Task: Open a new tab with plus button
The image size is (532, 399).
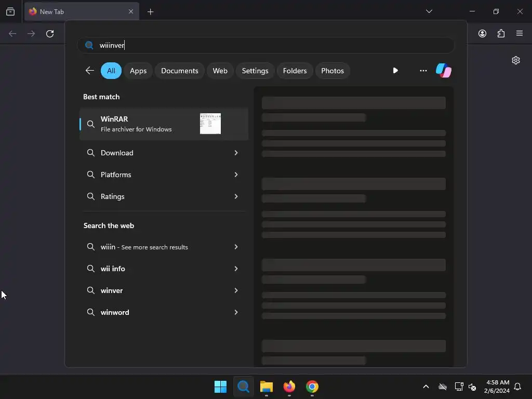Action: point(150,12)
